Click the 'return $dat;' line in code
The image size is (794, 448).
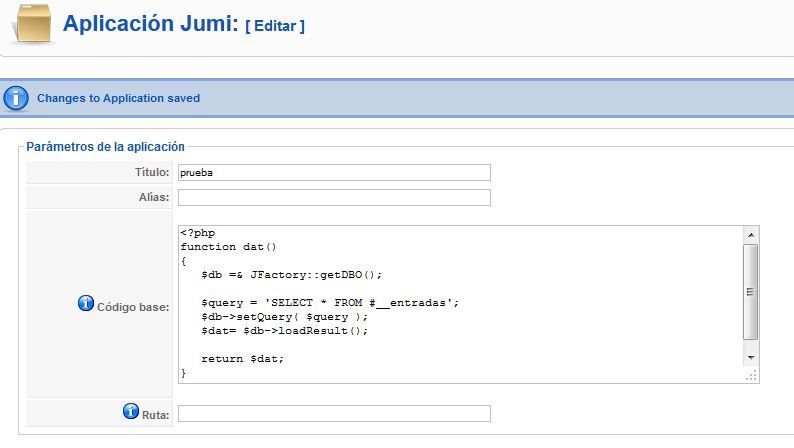pos(243,359)
